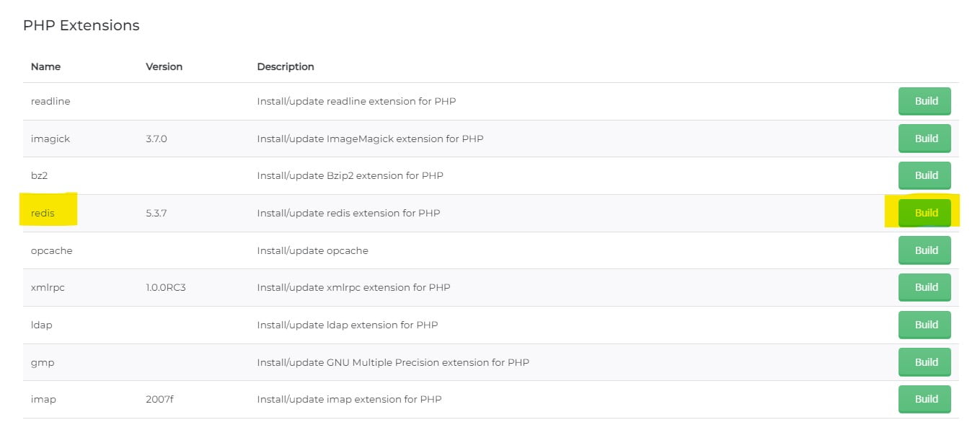Build the bz2 extension

pos(924,175)
